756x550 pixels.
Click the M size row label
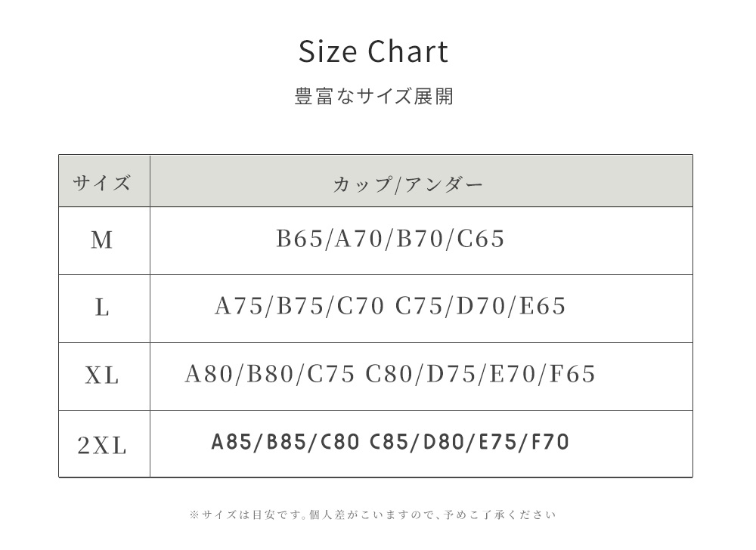coord(102,240)
